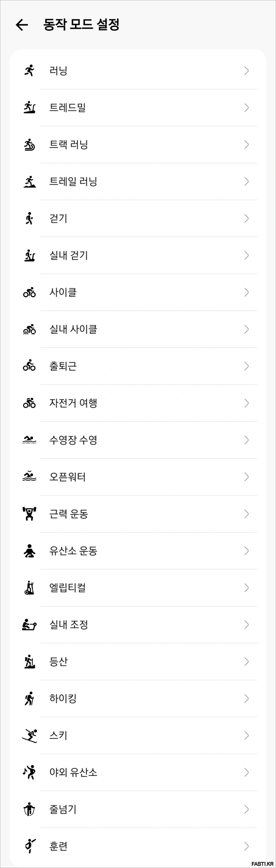The image size is (276, 868).
Task: Open the chevron next to 등산
Action: click(246, 661)
